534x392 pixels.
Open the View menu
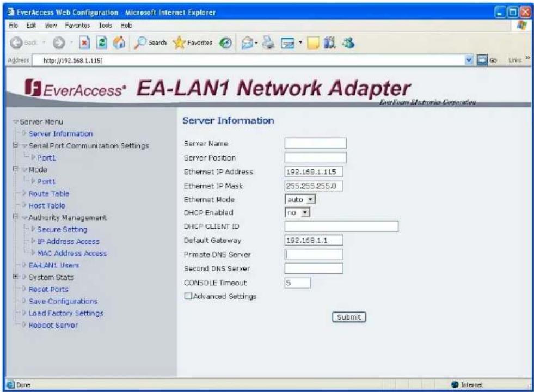pyautogui.click(x=51, y=25)
